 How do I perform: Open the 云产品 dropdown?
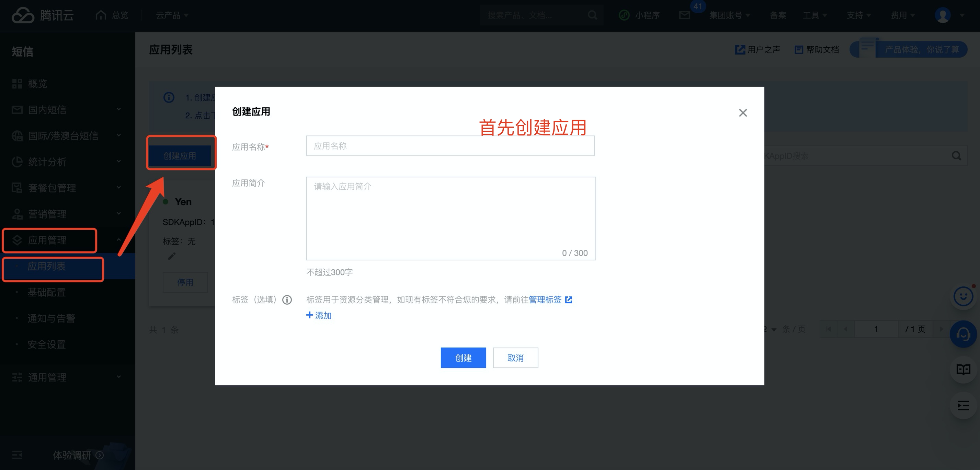click(x=172, y=15)
